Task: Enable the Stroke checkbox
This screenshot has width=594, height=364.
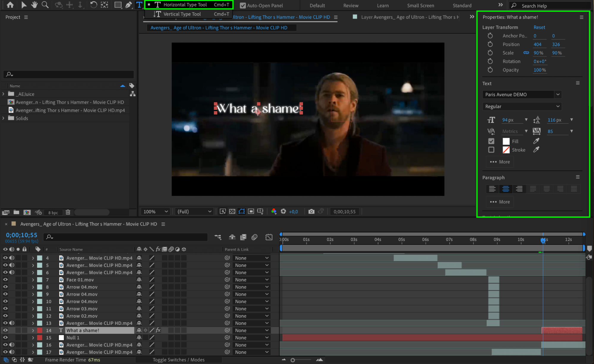Action: (491, 150)
